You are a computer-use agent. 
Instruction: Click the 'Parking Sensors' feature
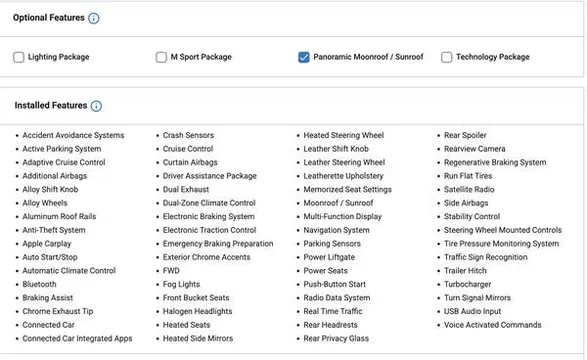click(332, 243)
